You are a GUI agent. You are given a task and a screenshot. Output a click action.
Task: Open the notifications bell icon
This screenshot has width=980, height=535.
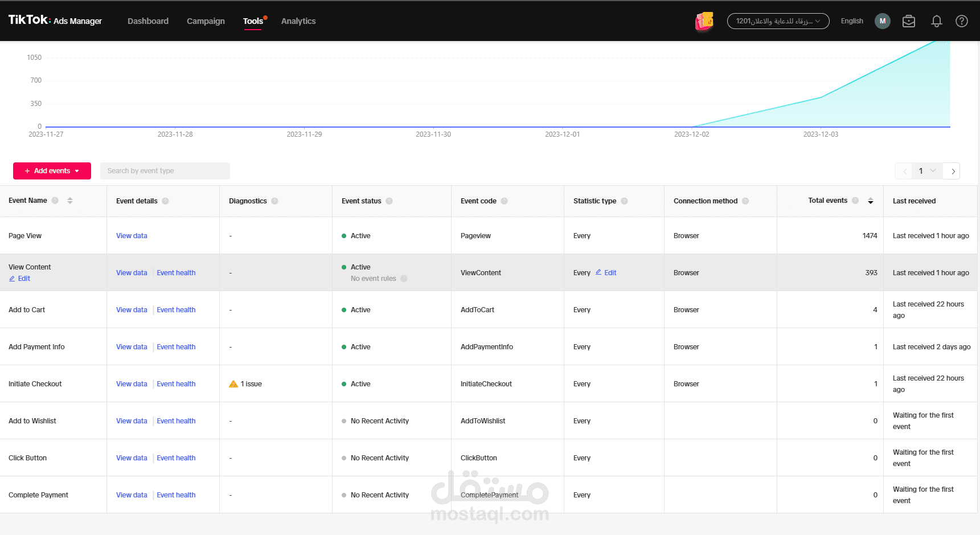pyautogui.click(x=937, y=21)
